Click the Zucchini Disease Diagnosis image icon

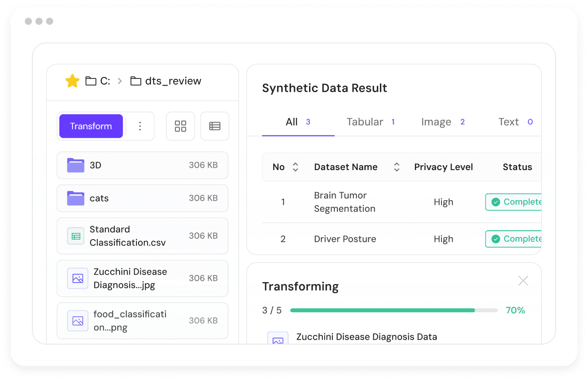point(77,278)
